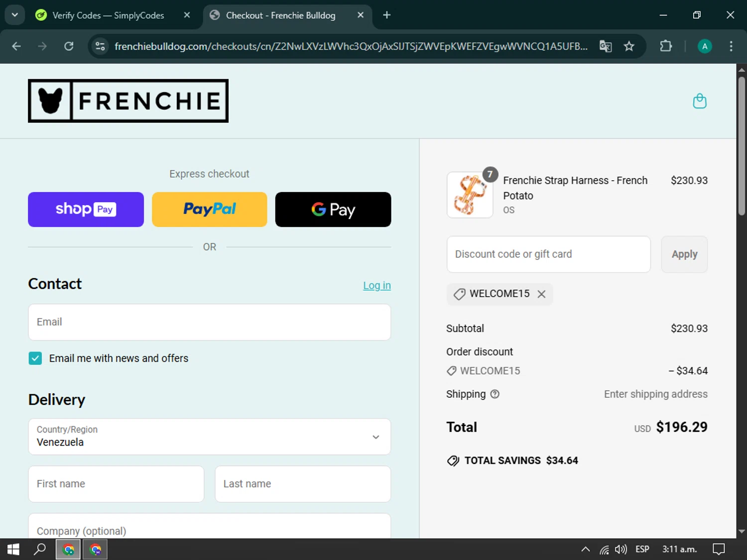The image size is (747, 560).
Task: Bookmark this page with the star icon
Action: (629, 46)
